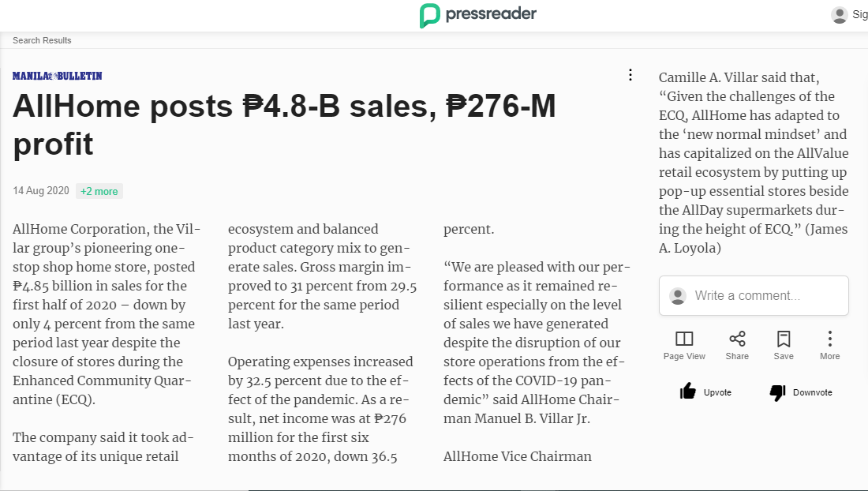Click the PressReader logo
The height and width of the screenshot is (491, 868).
click(478, 15)
